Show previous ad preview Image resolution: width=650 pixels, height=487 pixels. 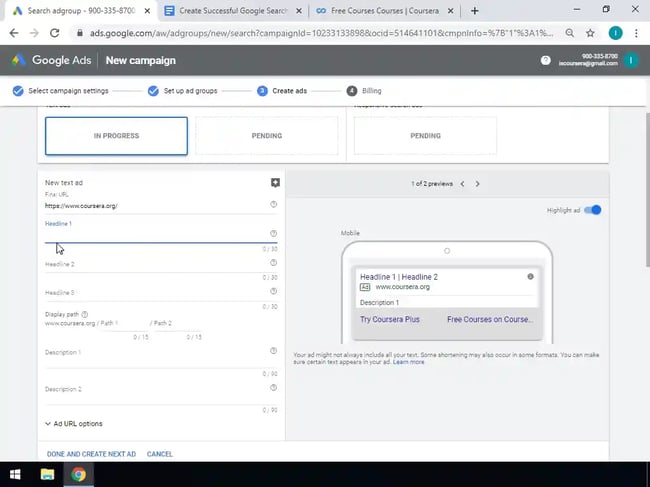[462, 184]
